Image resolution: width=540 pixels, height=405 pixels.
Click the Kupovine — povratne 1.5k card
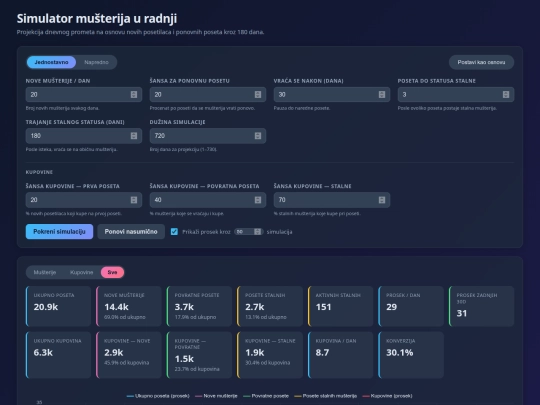tap(199, 355)
